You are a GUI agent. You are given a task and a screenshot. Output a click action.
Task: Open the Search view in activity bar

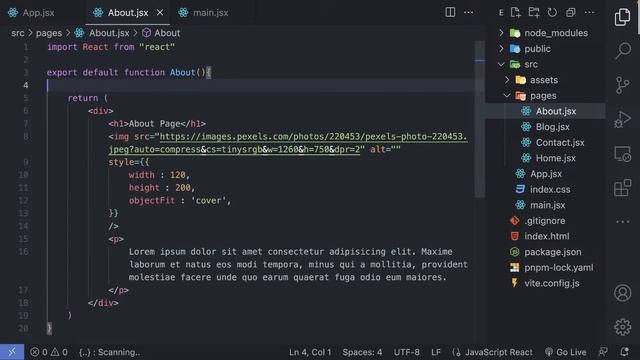click(622, 51)
